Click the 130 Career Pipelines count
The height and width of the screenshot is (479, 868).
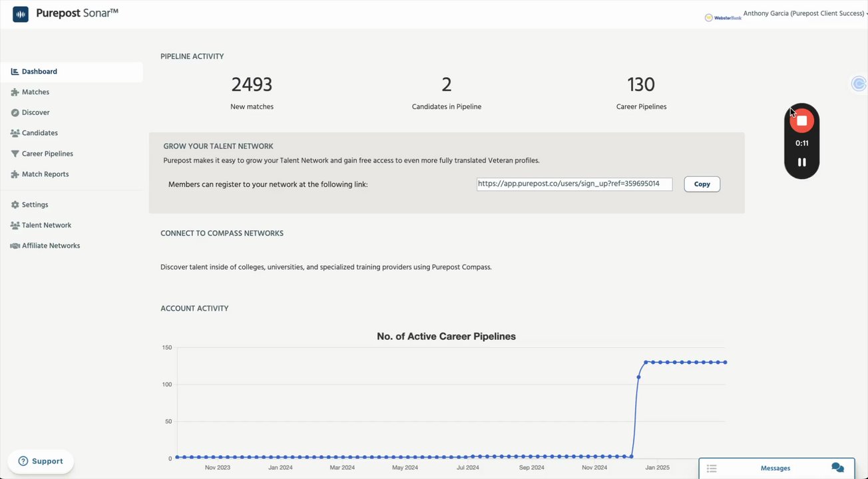click(641, 85)
